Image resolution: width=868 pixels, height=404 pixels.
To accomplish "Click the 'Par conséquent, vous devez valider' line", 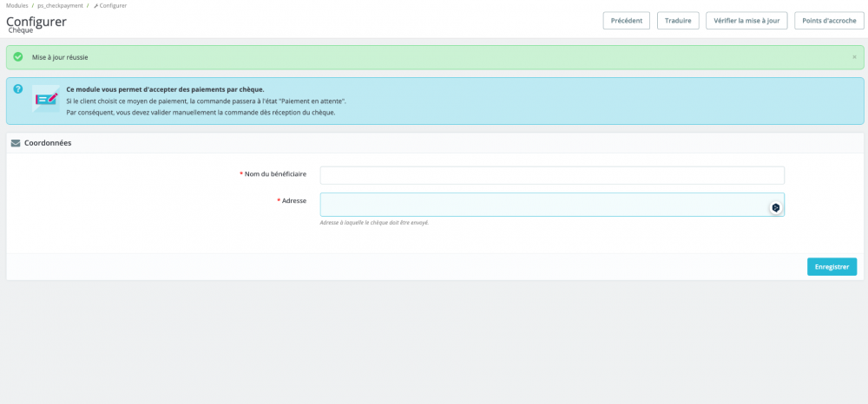I will click(x=201, y=113).
